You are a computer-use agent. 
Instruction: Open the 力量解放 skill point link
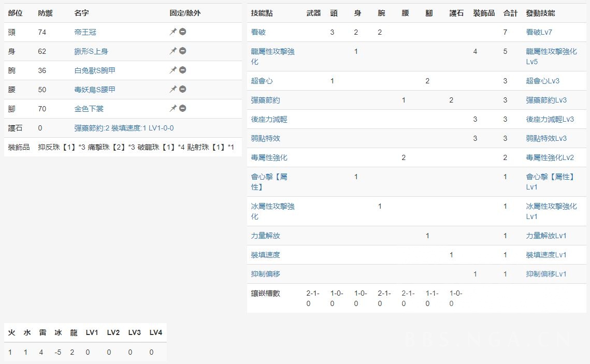click(265, 236)
